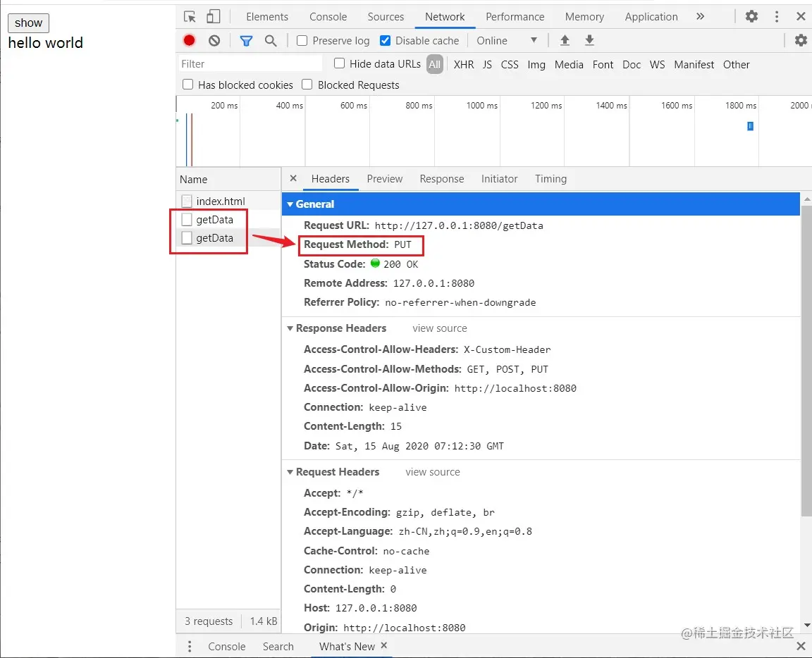The height and width of the screenshot is (658, 812).
Task: Switch to the Console tab
Action: (328, 17)
